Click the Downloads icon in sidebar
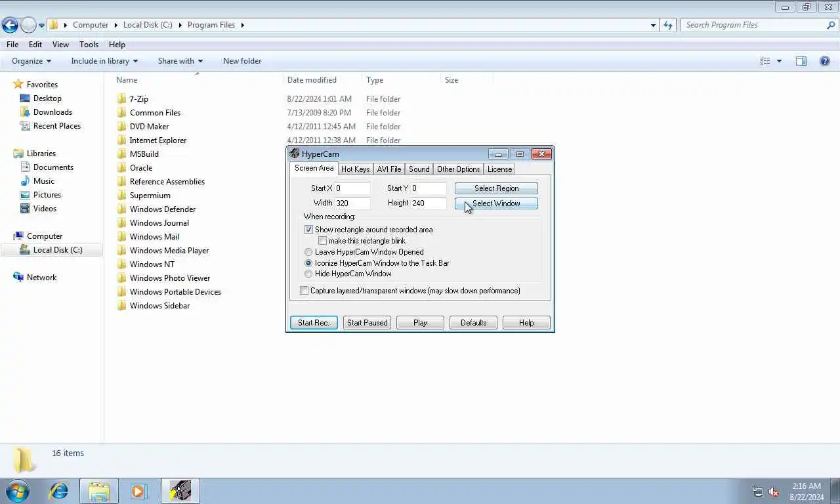Image resolution: width=840 pixels, height=504 pixels. coord(25,112)
